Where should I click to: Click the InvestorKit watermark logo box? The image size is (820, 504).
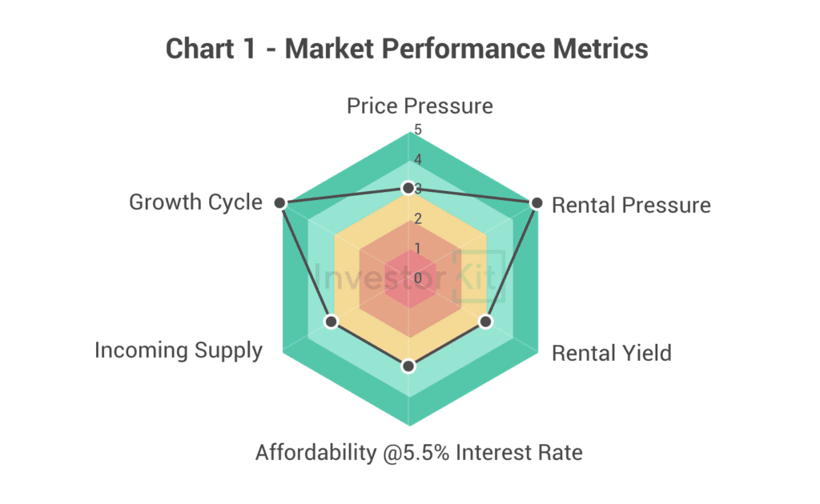pyautogui.click(x=478, y=276)
